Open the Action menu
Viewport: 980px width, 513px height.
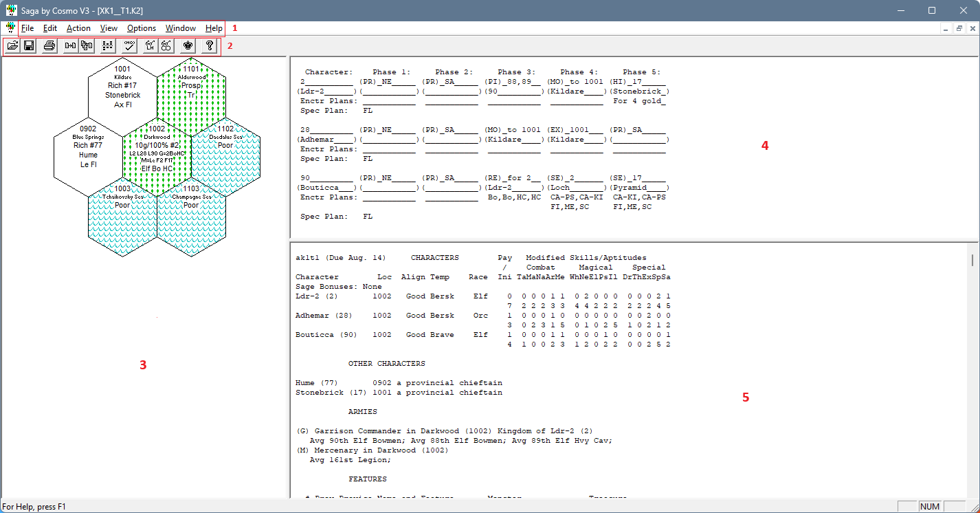[x=78, y=28]
